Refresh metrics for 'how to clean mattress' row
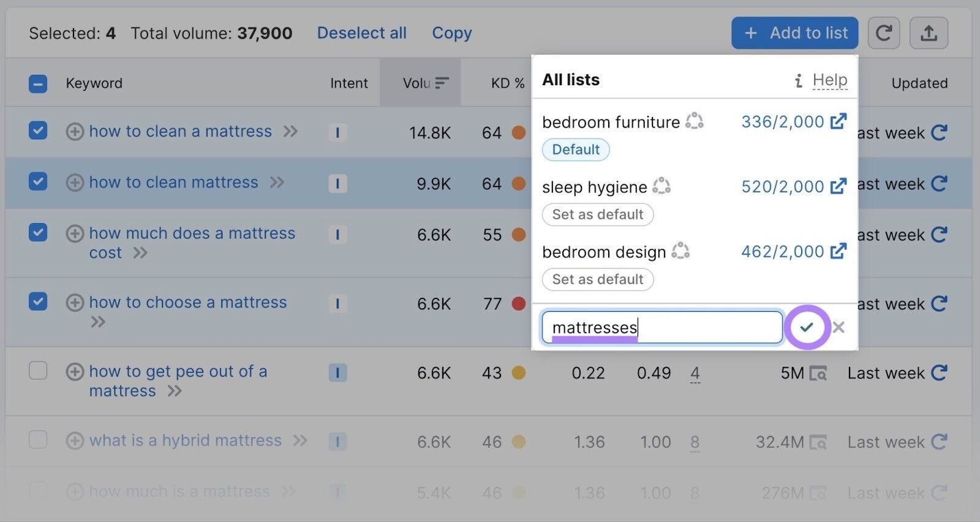The height and width of the screenshot is (522, 980). tap(939, 183)
